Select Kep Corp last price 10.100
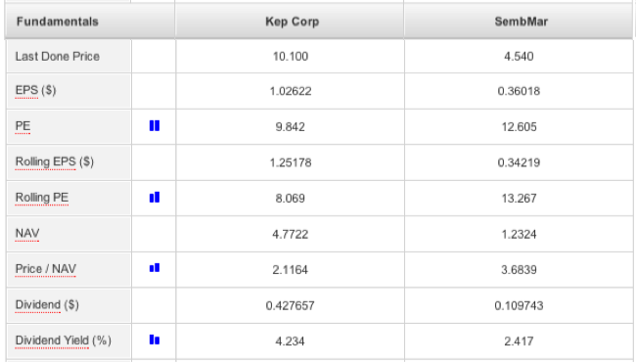636x364 pixels. coord(291,57)
